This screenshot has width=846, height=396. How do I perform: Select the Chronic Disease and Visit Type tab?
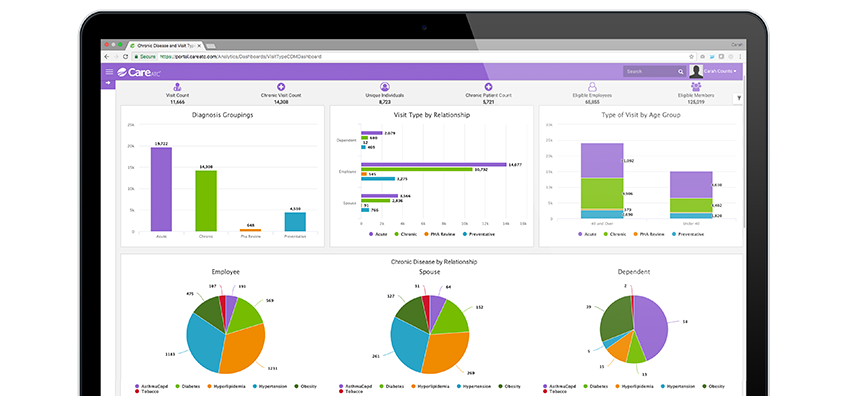pyautogui.click(x=166, y=46)
